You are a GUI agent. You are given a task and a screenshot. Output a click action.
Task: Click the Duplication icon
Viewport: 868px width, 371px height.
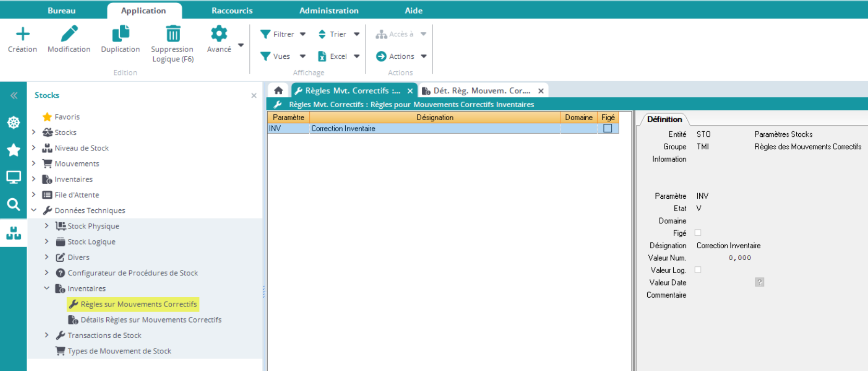pos(120,34)
